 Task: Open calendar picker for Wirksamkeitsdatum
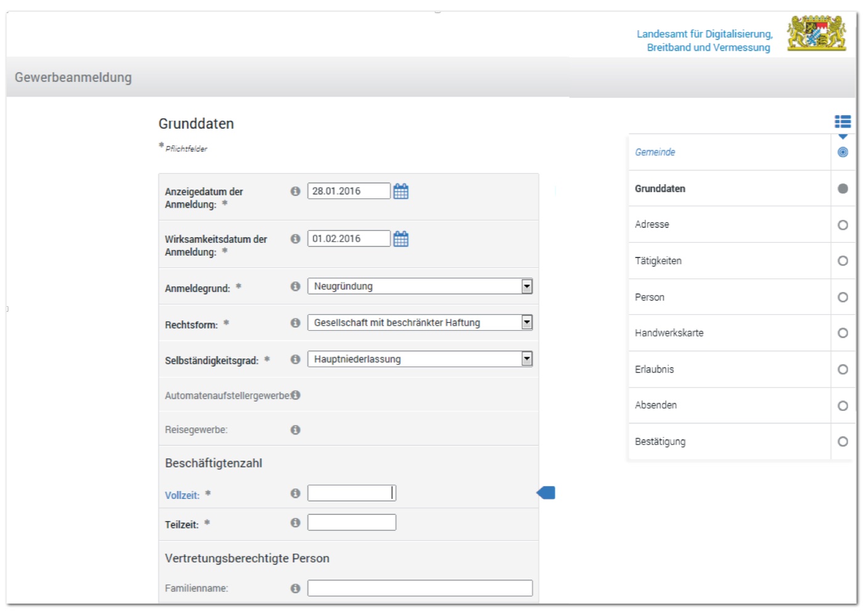coord(401,239)
